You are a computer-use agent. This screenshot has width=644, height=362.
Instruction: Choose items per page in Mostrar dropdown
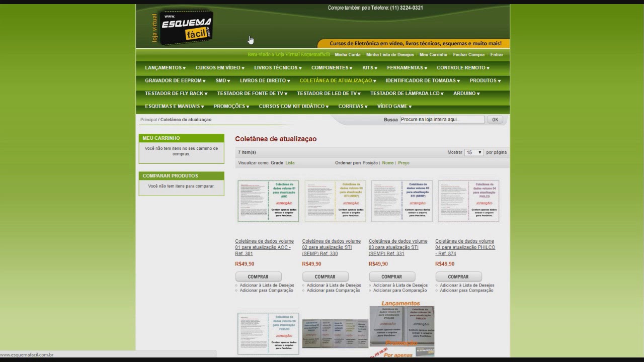(x=473, y=152)
